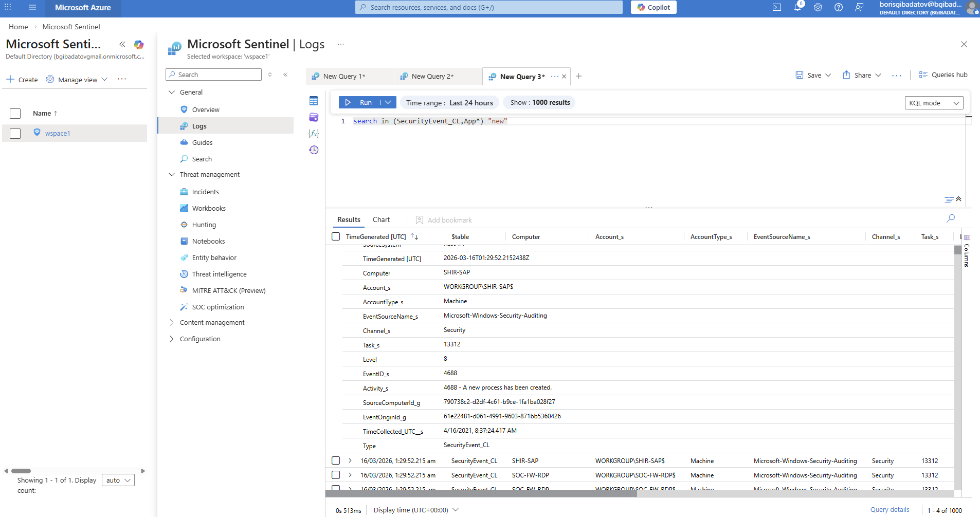
Task: Open the Query history clock icon
Action: (x=314, y=150)
